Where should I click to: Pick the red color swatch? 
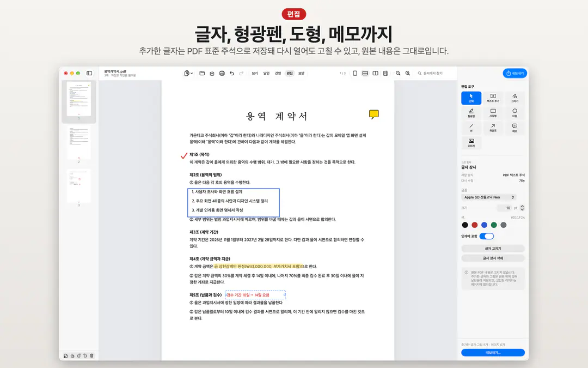coord(475,225)
